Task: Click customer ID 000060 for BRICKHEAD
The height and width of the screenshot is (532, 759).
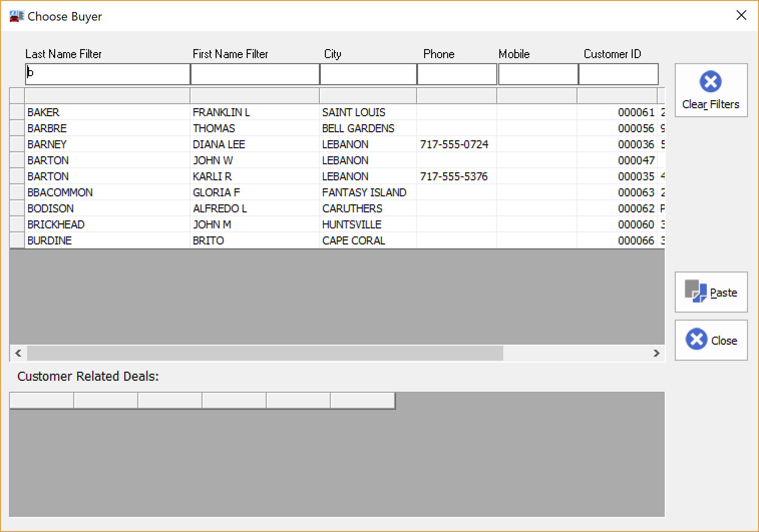Action: coord(636,224)
